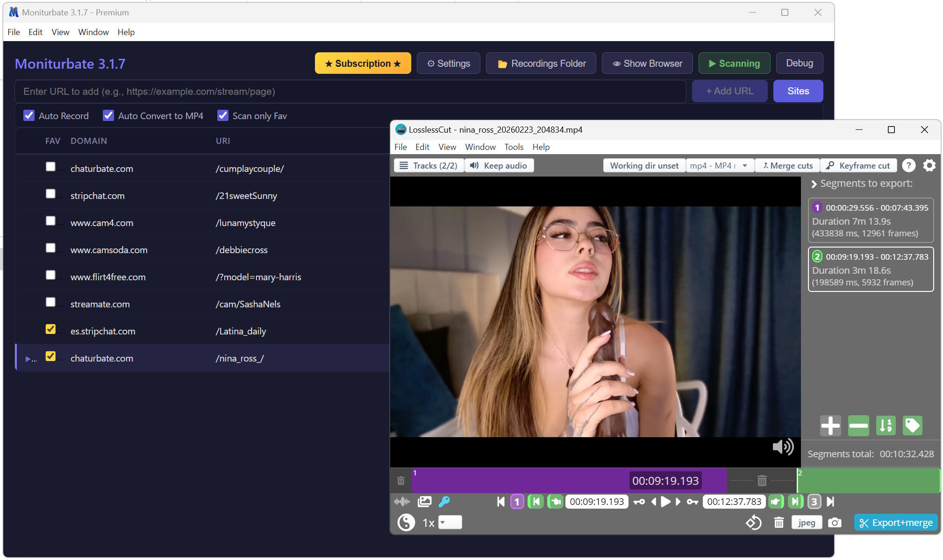Screen dimensions: 943x560
Task: Expand the chaturbate.com nina_ross row
Action: pos(28,359)
